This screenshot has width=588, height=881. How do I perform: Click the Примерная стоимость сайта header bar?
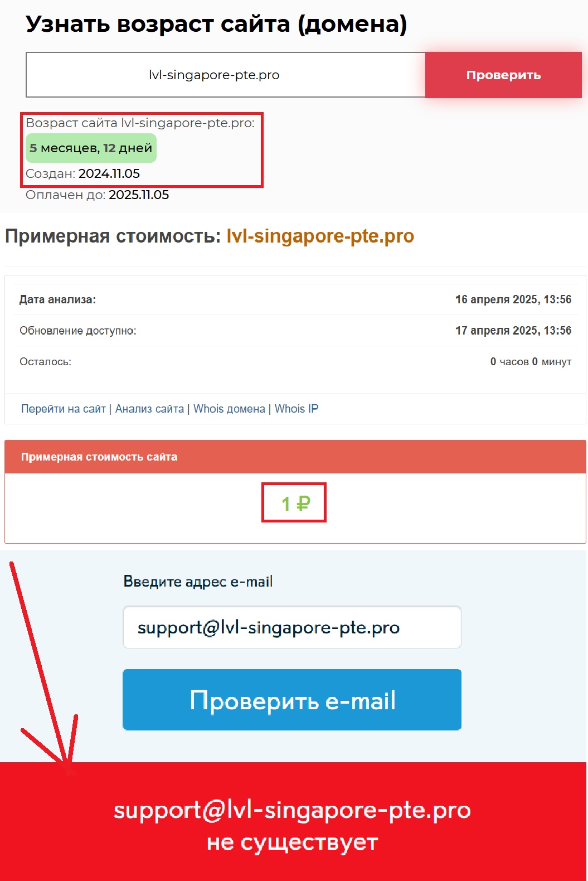tap(295, 457)
